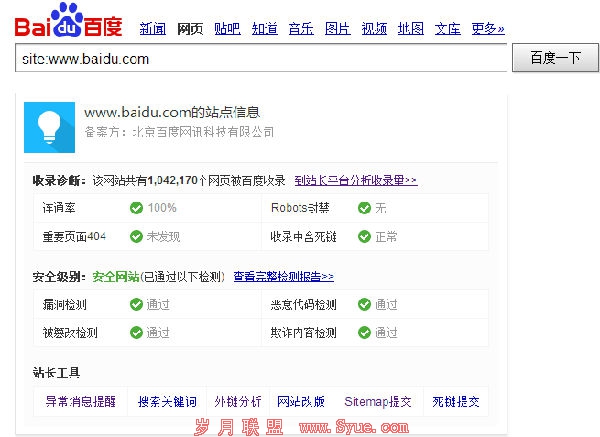Click the 备案方 company text
Screen dimensions: 600x437
pos(179,132)
